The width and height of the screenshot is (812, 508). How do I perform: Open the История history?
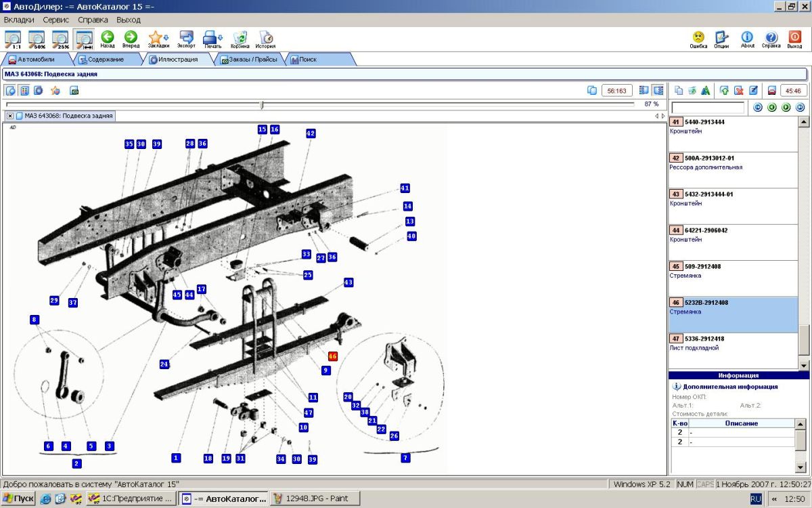point(266,39)
